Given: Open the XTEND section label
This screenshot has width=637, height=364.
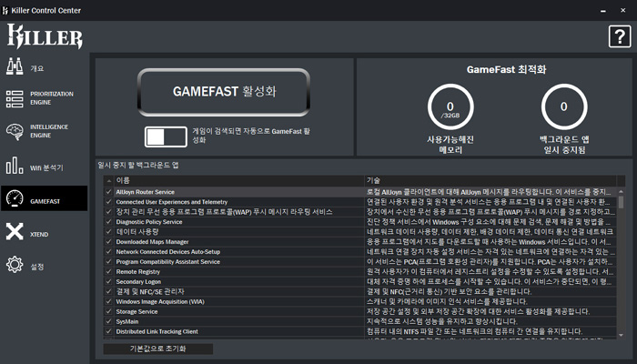Looking at the screenshot, I should point(39,235).
